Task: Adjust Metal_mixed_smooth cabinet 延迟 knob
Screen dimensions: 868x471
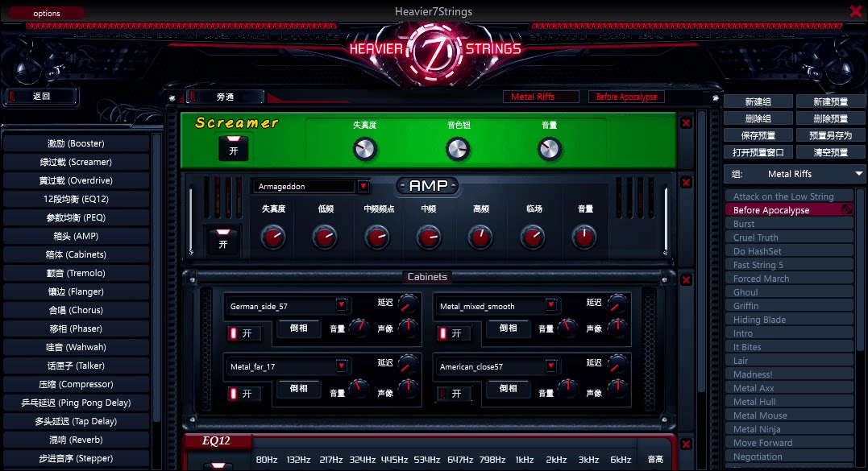Action: 617,303
